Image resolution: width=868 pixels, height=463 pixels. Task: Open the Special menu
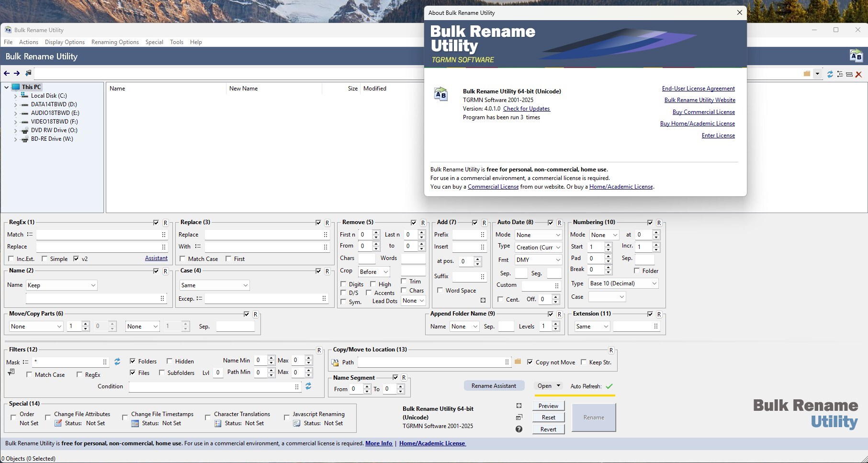[x=154, y=42]
